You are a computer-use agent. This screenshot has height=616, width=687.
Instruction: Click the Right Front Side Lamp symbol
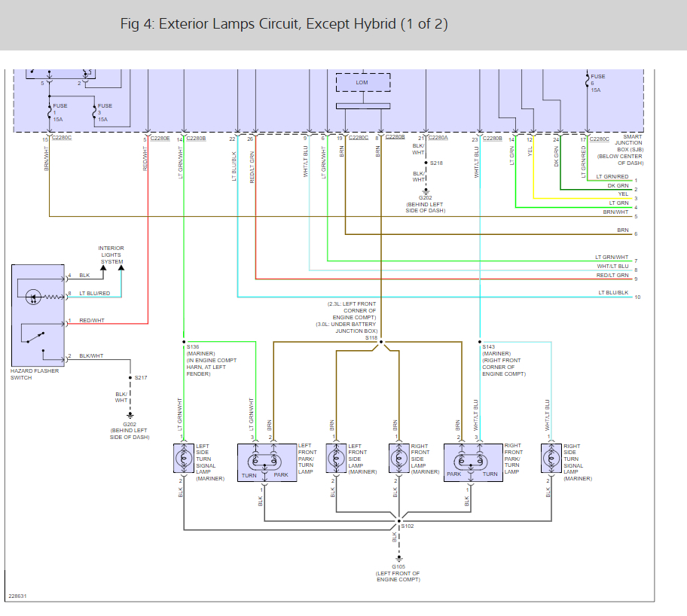(x=398, y=459)
